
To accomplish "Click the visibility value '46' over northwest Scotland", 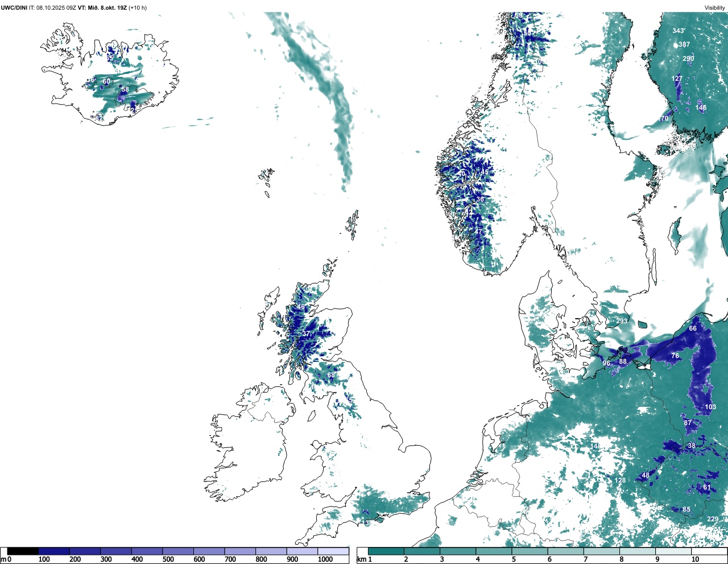I will (301, 307).
